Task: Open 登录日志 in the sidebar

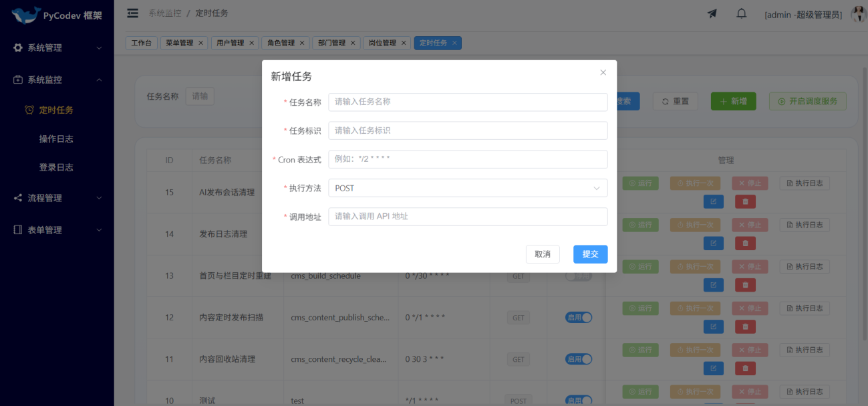Action: (x=57, y=167)
